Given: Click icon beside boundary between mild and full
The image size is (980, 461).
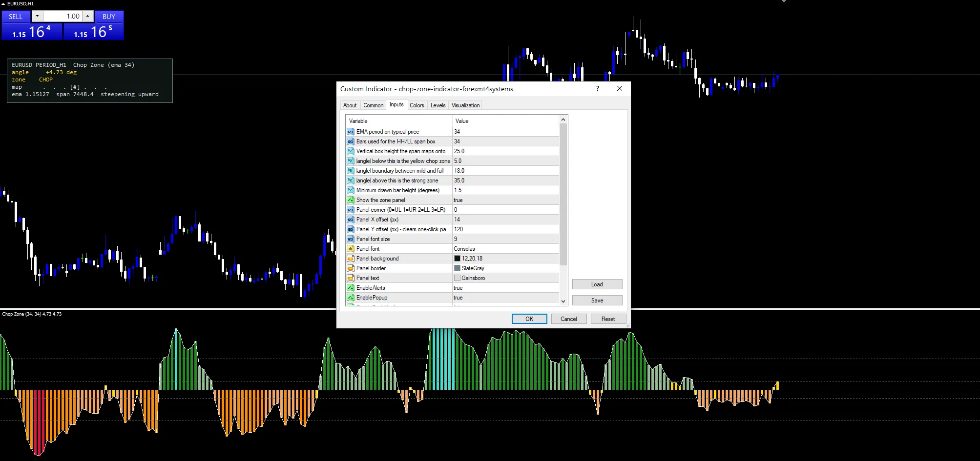Looking at the screenshot, I should [x=350, y=171].
